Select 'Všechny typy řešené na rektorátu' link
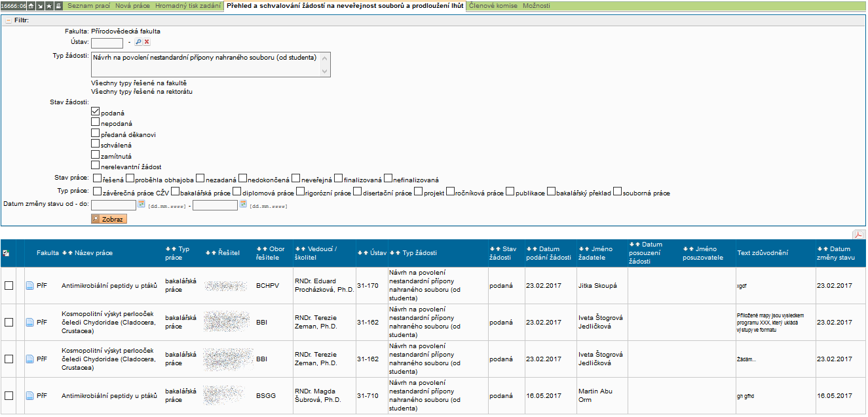Image resolution: width=868 pixels, height=417 pixels. click(x=142, y=92)
